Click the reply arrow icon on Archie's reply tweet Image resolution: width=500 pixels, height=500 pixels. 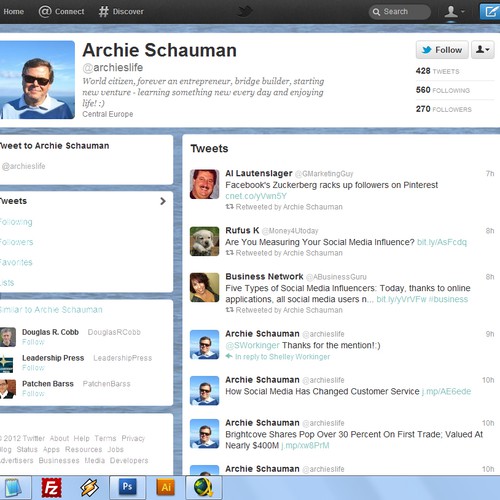pos(229,356)
